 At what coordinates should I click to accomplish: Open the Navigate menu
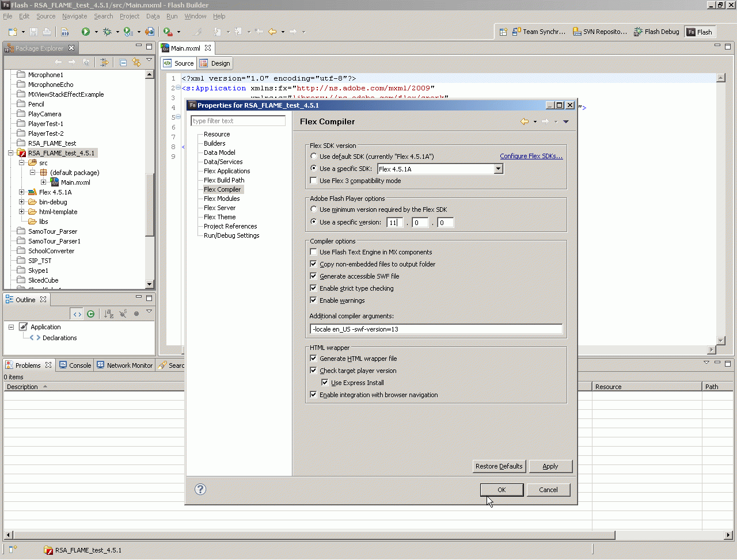[75, 16]
